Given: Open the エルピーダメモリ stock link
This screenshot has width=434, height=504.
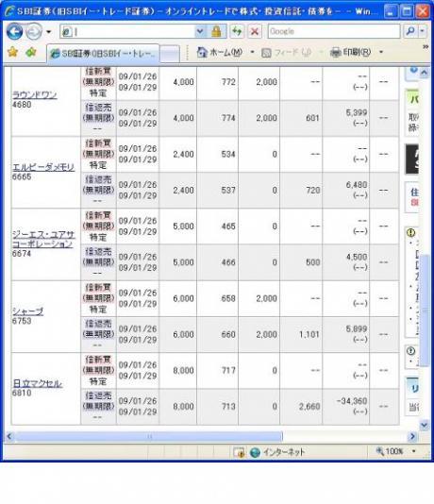Looking at the screenshot, I should [x=43, y=167].
